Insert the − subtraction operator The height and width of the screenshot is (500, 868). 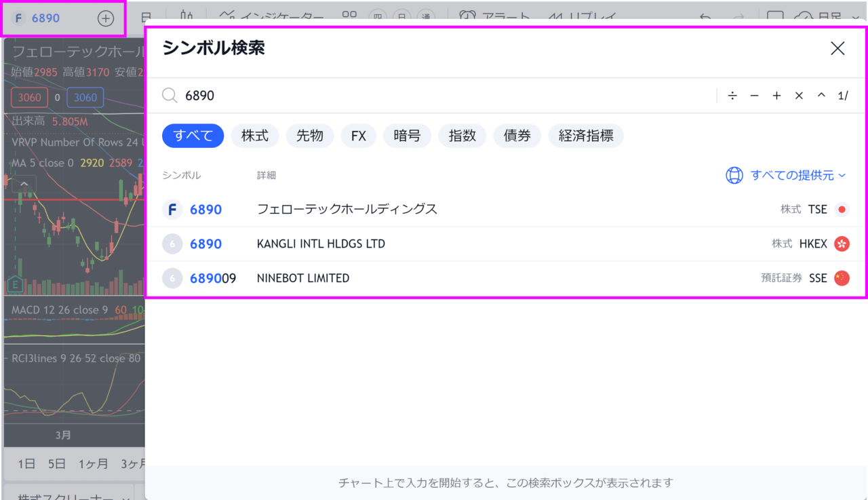(x=754, y=96)
